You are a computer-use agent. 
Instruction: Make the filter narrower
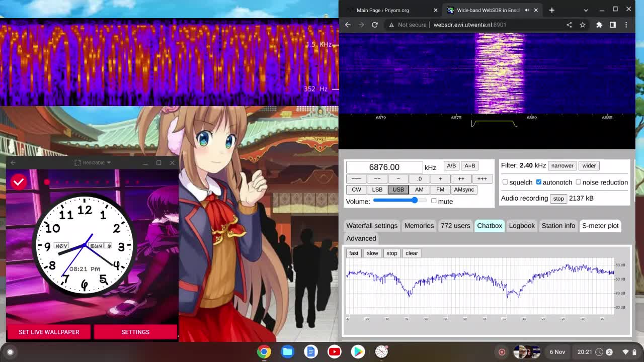562,165
